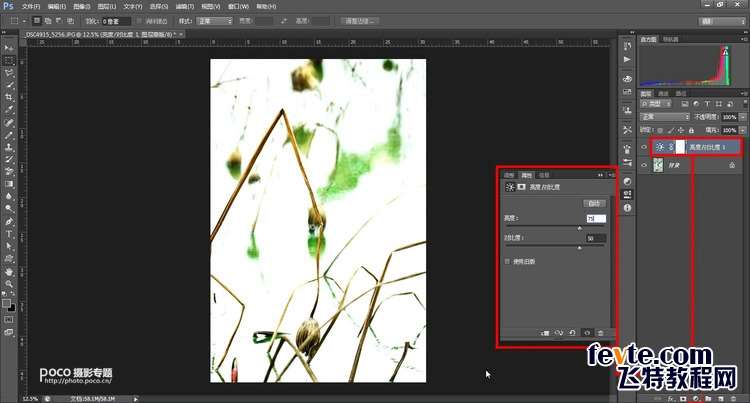
Task: Open the workspace switcher dropdown
Action: click(722, 21)
